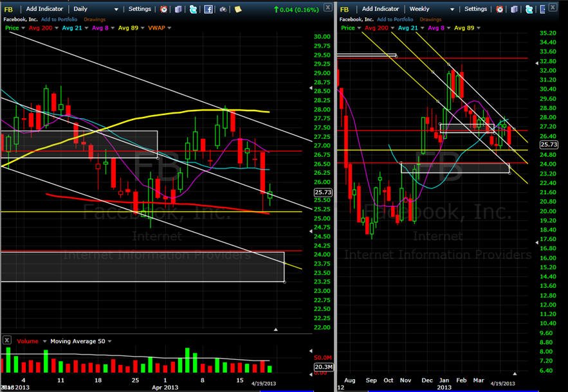
Task: Click Add to Portfolio link in Daily chart
Action: (x=59, y=19)
